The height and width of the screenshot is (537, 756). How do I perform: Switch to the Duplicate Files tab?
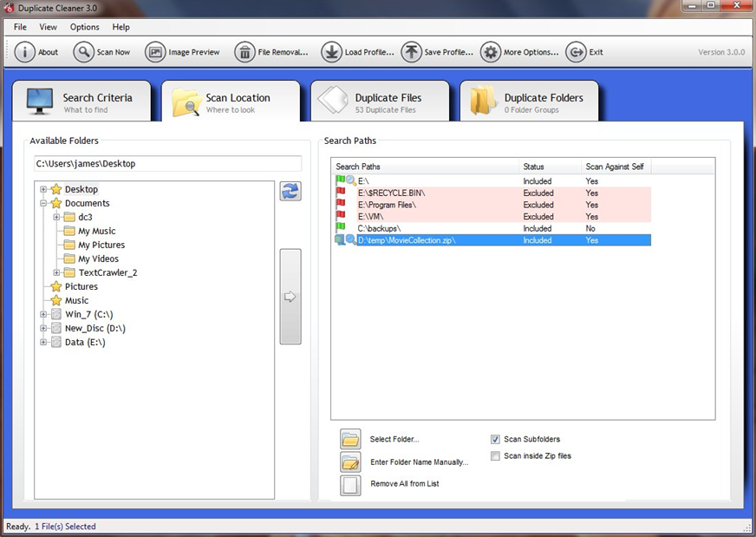click(381, 101)
